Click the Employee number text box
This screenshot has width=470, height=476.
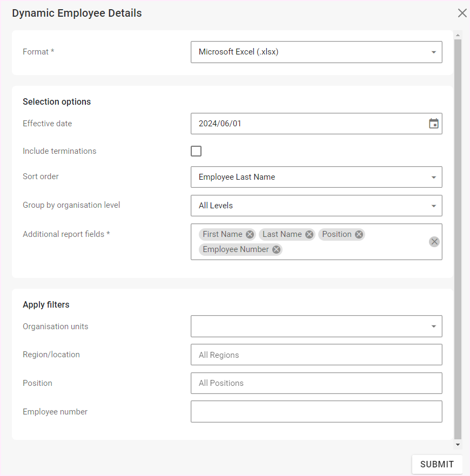click(x=316, y=412)
